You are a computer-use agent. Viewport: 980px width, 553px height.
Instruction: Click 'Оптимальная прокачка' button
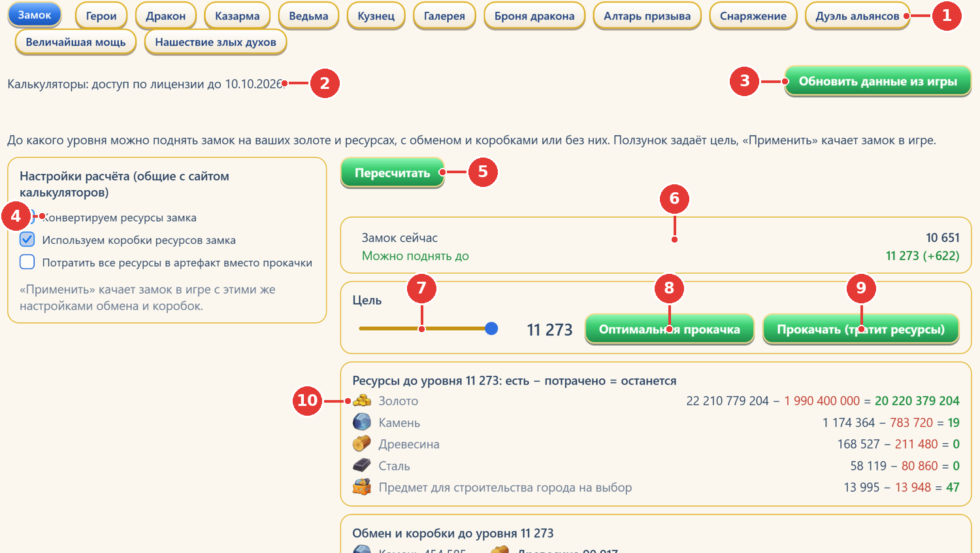(x=669, y=329)
